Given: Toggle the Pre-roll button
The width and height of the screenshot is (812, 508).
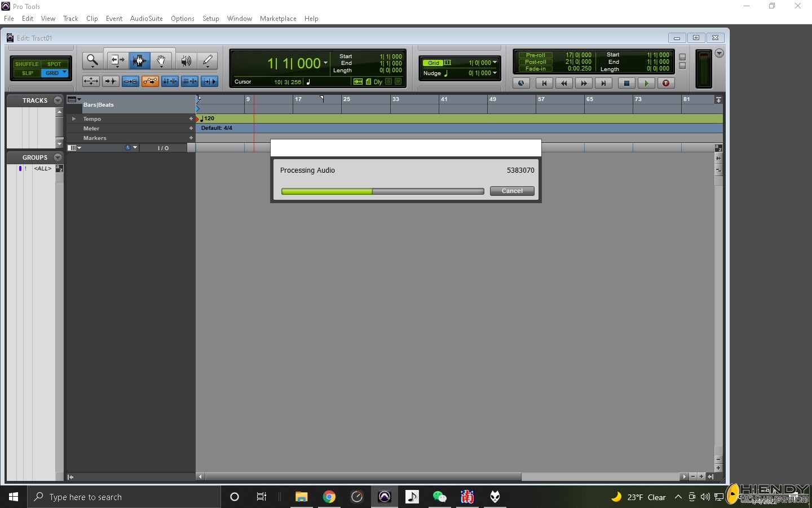Looking at the screenshot, I should tap(535, 55).
